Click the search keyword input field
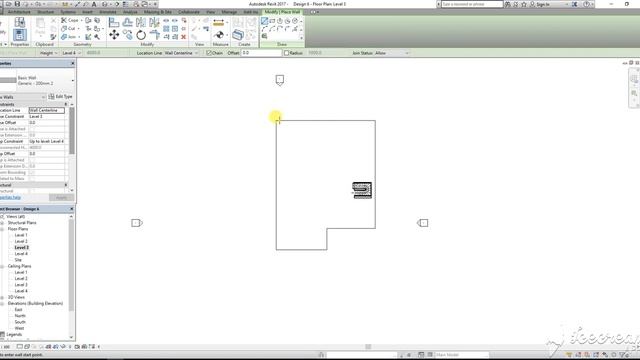 (472, 4)
